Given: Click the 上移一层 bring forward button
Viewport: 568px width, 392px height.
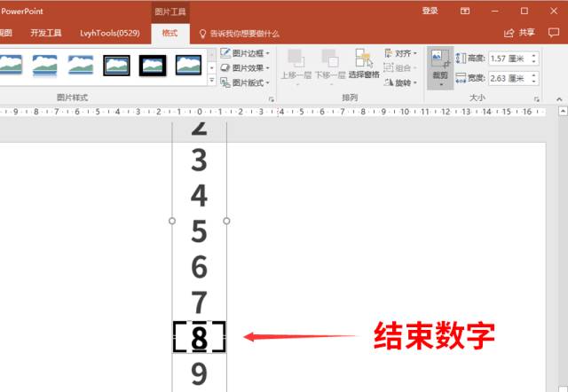Looking at the screenshot, I should [x=296, y=67].
